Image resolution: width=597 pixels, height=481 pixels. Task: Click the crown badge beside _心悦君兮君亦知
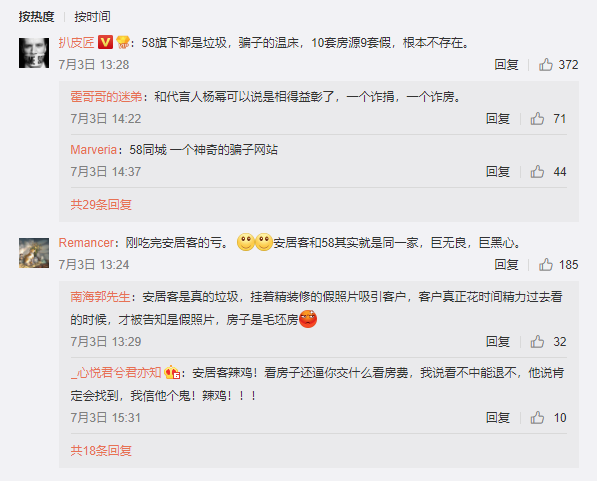click(172, 372)
